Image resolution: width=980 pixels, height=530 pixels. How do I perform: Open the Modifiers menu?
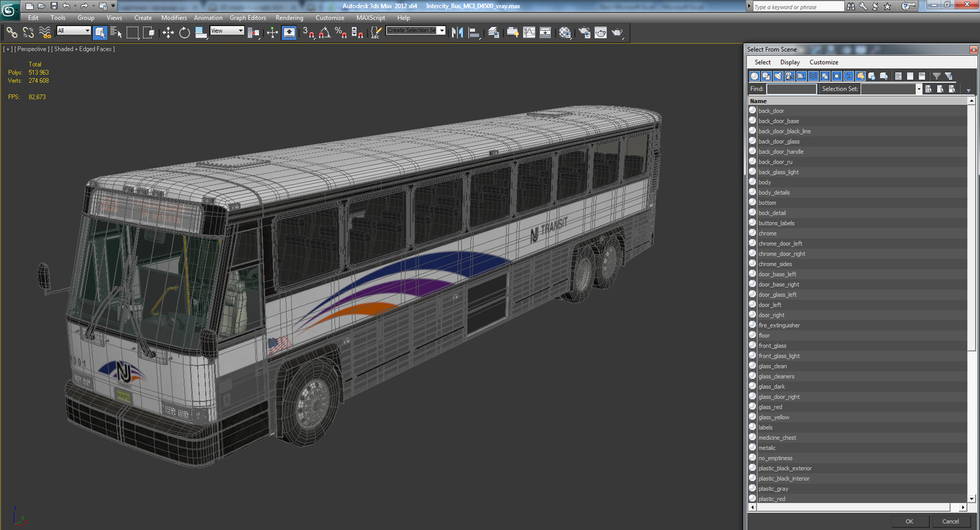tap(173, 18)
